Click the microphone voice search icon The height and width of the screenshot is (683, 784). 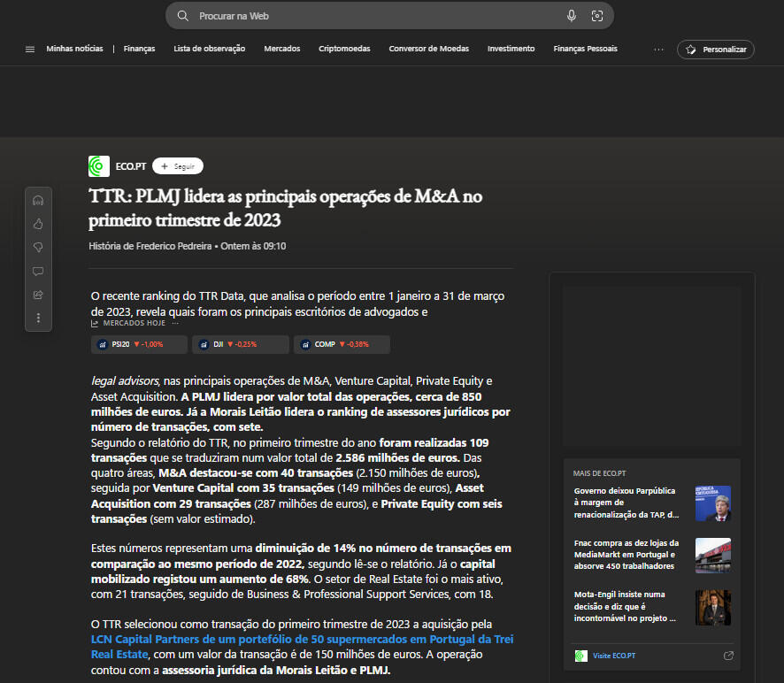click(x=572, y=16)
